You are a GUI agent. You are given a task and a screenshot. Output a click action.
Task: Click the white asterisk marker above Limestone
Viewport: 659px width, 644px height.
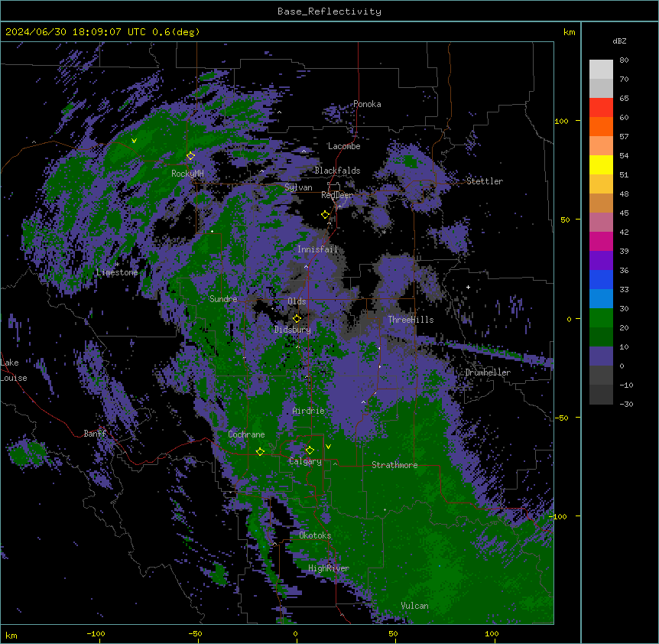click(x=117, y=264)
